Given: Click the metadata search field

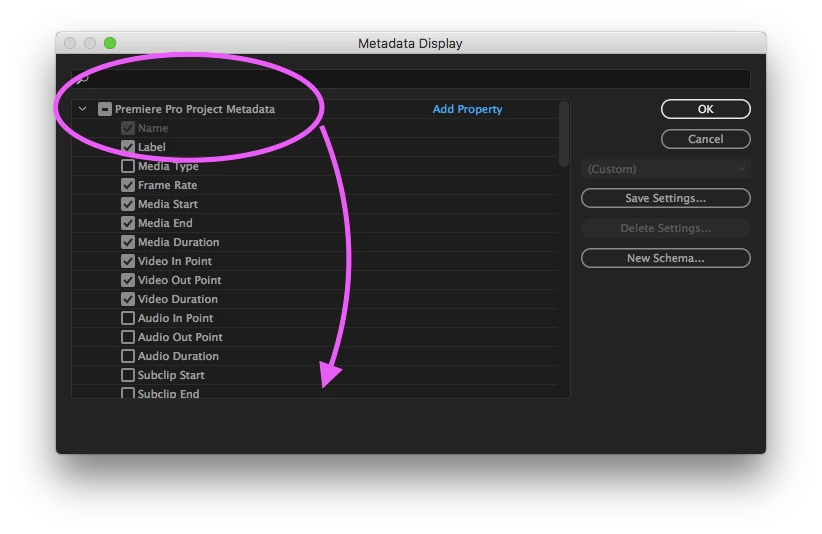Looking at the screenshot, I should tap(411, 79).
